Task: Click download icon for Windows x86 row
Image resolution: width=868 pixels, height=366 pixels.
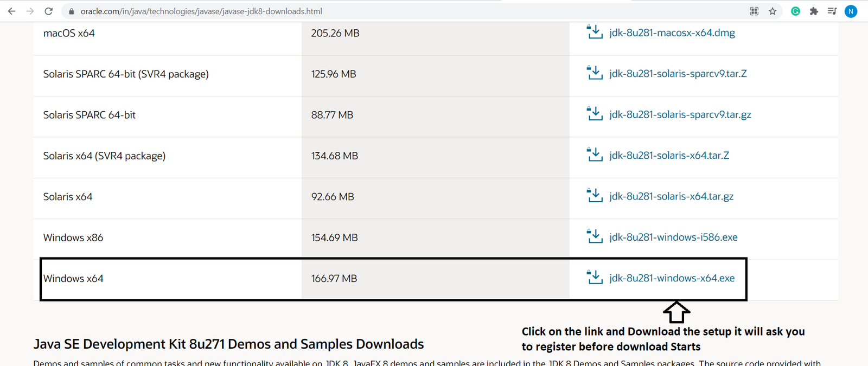Action: (x=595, y=236)
